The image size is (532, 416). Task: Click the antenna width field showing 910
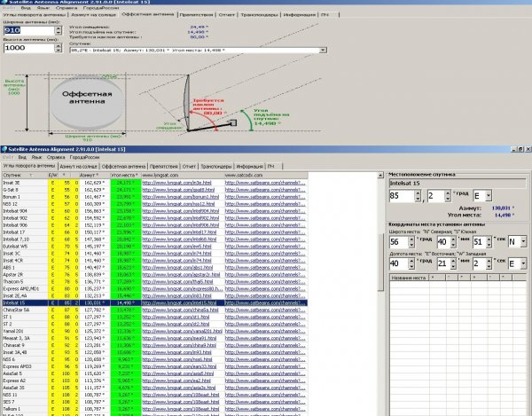coord(28,30)
